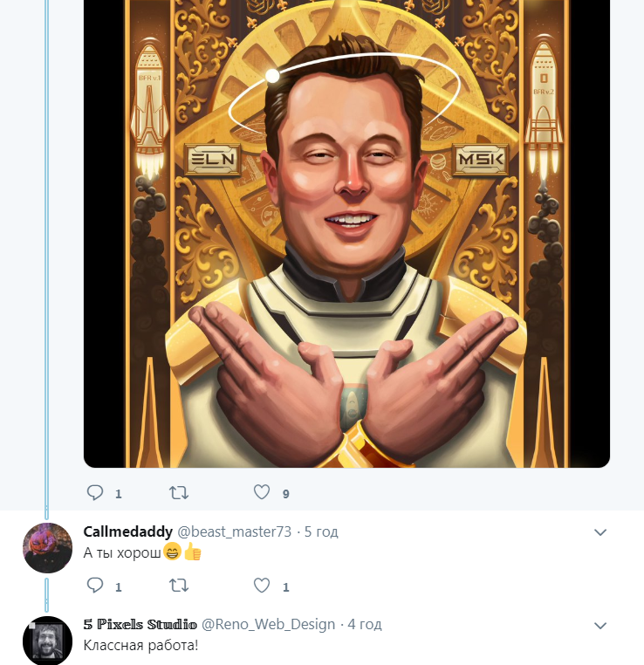Click the like count 9 on illustration tweet

[285, 494]
